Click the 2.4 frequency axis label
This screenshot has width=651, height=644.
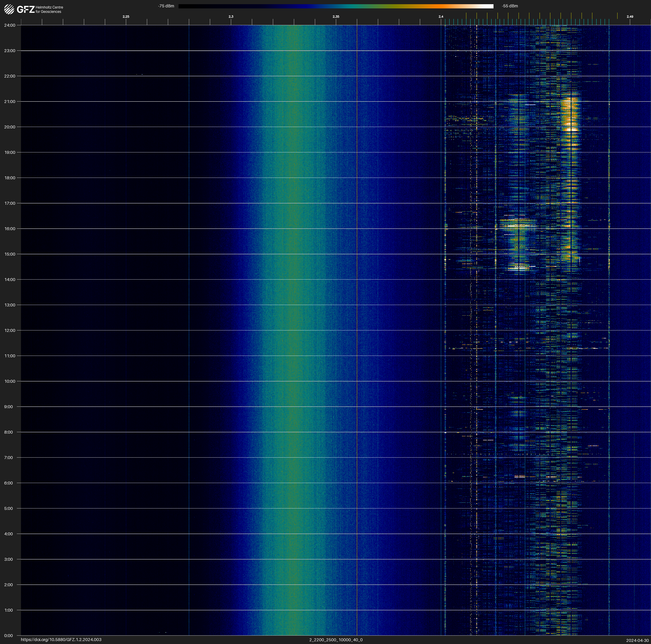point(441,17)
